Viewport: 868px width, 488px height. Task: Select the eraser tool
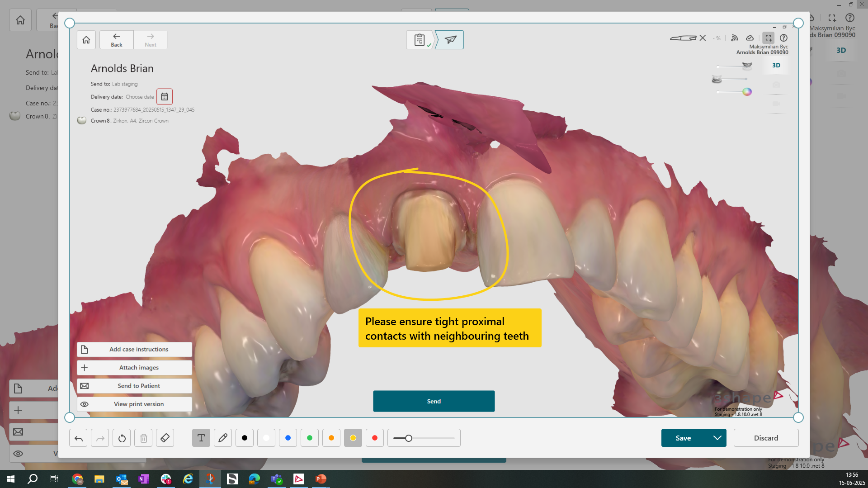[x=165, y=438]
